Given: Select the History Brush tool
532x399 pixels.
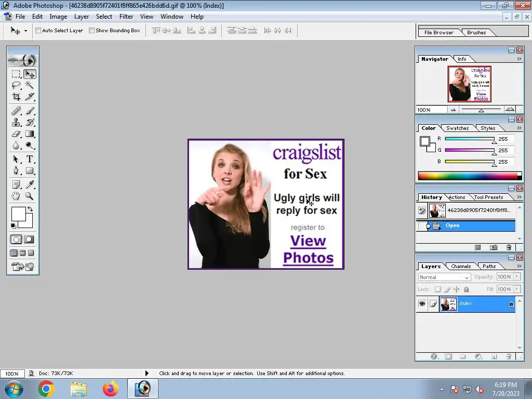Looking at the screenshot, I should 30,122.
